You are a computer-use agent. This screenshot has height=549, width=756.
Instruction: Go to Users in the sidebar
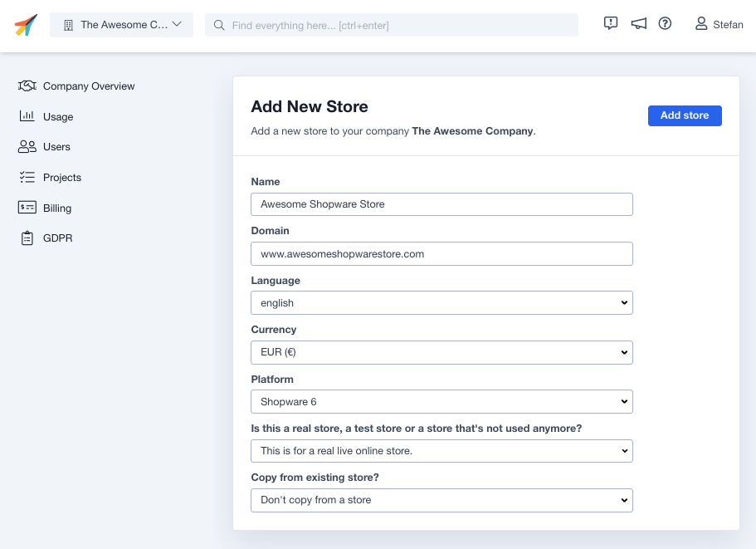(x=56, y=147)
